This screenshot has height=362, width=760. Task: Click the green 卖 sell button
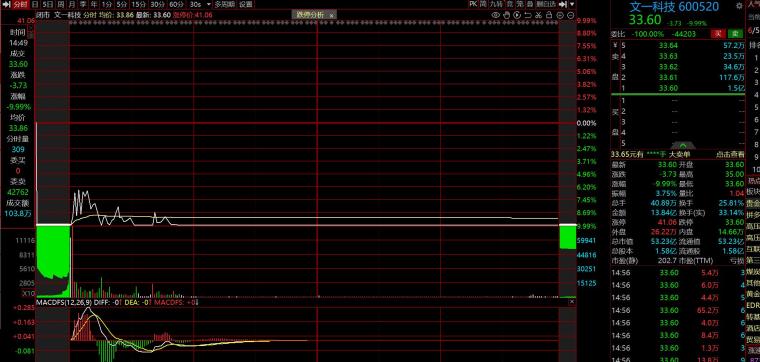(x=736, y=34)
